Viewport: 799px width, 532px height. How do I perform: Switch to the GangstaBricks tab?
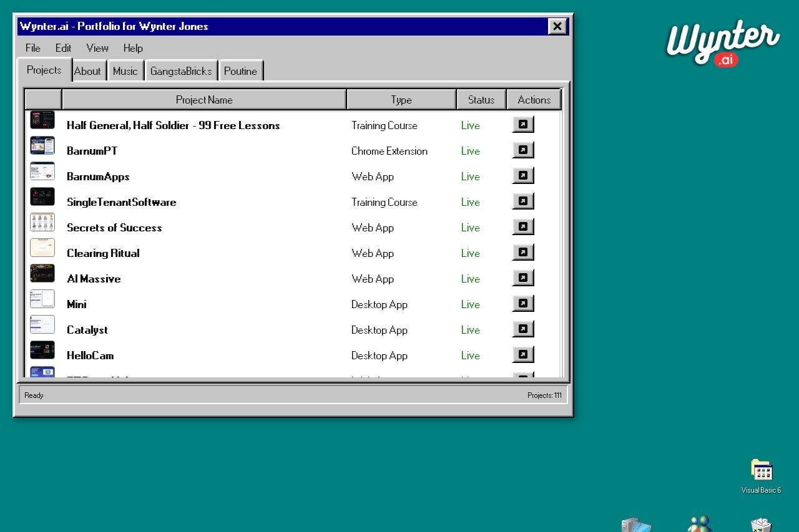181,71
